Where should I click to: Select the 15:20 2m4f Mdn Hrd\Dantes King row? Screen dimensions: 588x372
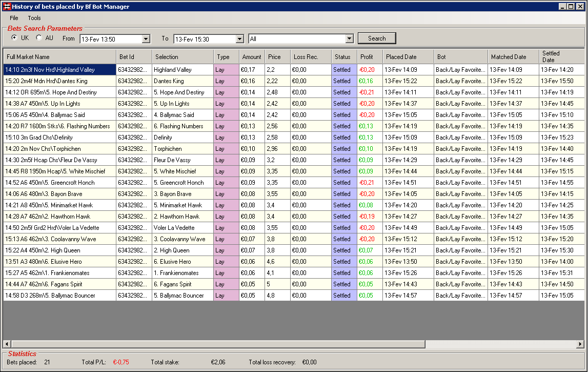point(294,81)
